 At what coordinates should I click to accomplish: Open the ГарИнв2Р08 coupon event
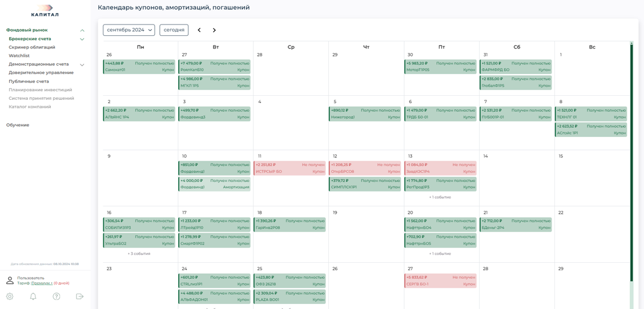[289, 225]
